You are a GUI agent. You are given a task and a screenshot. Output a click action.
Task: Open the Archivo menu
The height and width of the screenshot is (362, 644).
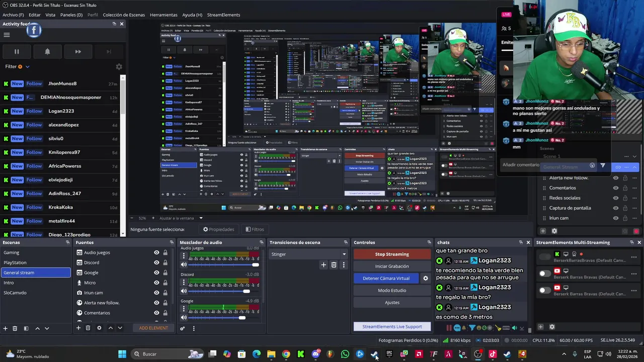[x=13, y=15]
